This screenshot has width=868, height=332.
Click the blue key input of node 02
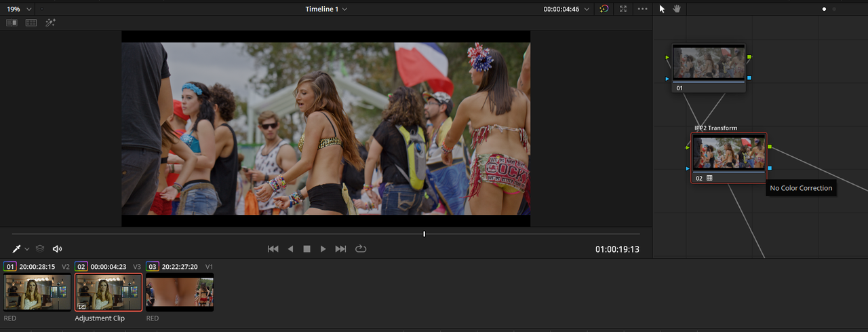click(x=688, y=168)
